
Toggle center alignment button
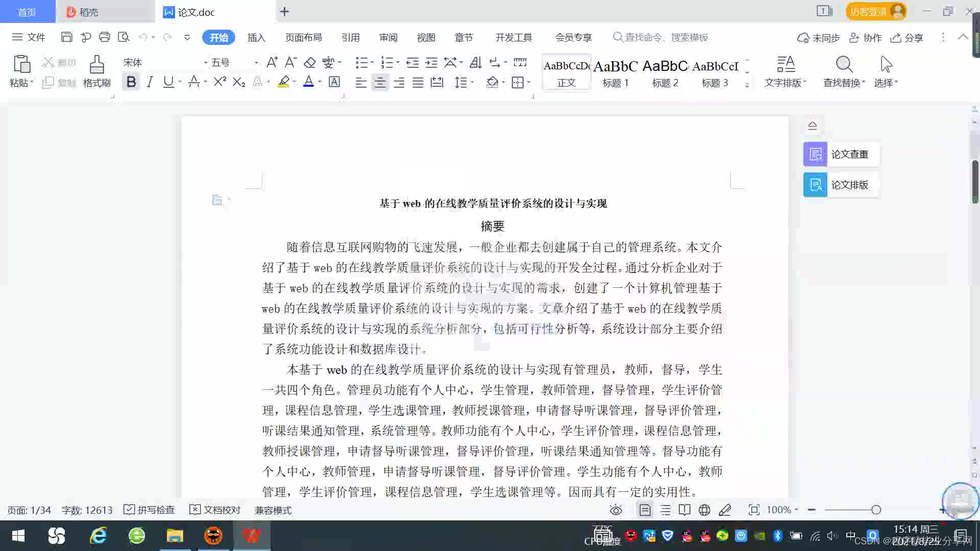(x=380, y=83)
